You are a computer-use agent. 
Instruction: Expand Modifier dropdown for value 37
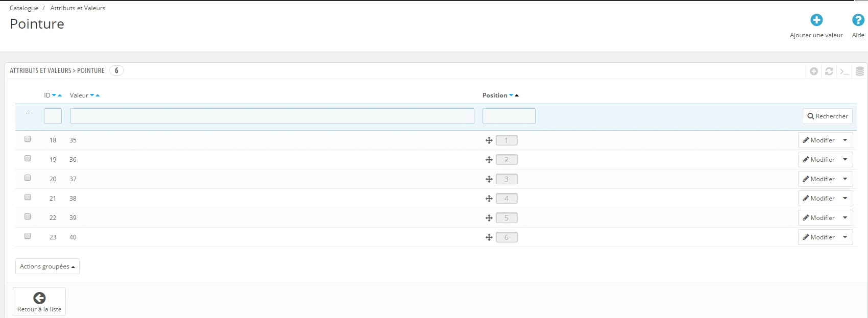[845, 179]
